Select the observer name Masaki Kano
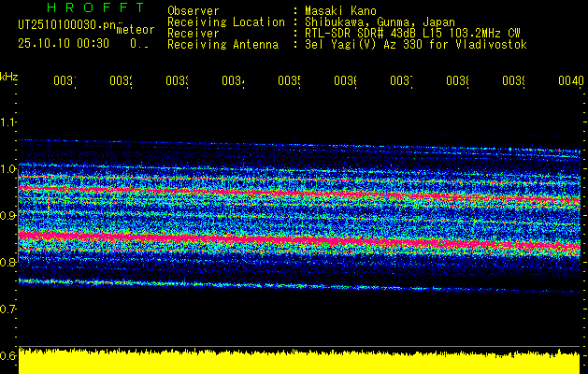 click(x=340, y=10)
